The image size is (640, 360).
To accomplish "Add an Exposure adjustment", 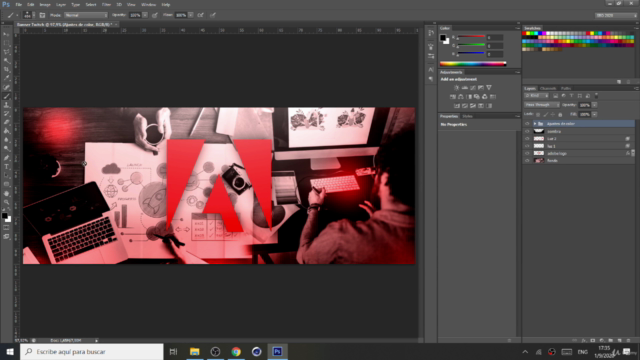I will click(x=481, y=88).
